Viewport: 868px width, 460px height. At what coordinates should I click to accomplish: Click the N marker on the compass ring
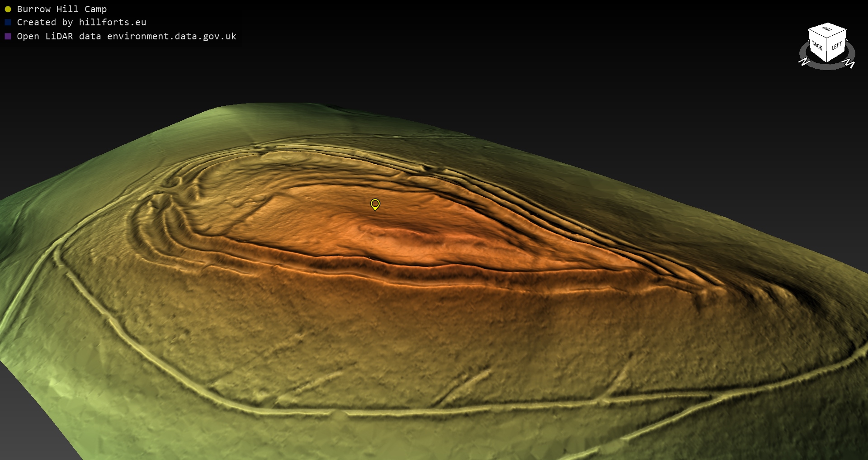[804, 62]
